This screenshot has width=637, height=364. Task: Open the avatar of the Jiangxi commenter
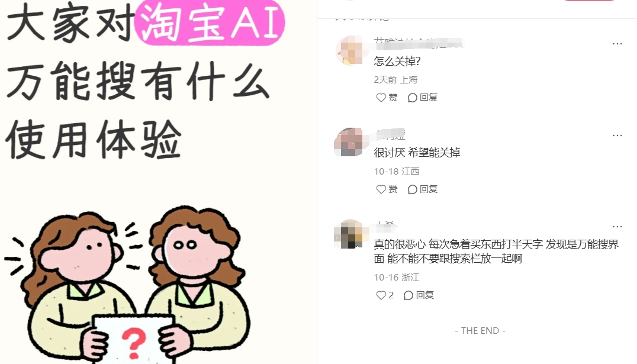349,142
